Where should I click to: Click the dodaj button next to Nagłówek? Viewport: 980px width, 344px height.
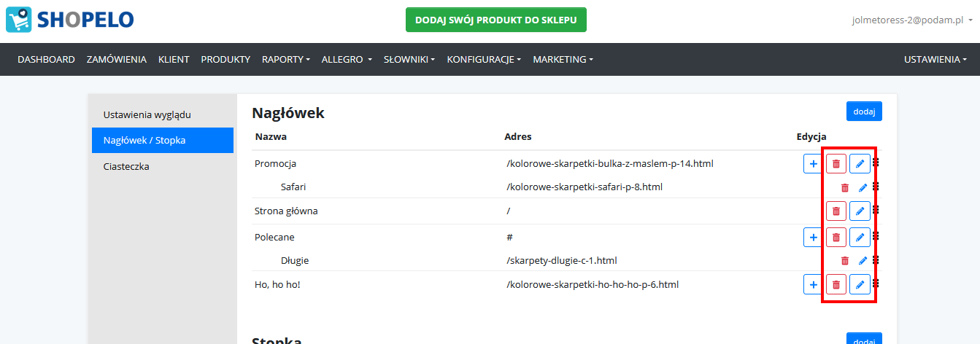coord(864,111)
